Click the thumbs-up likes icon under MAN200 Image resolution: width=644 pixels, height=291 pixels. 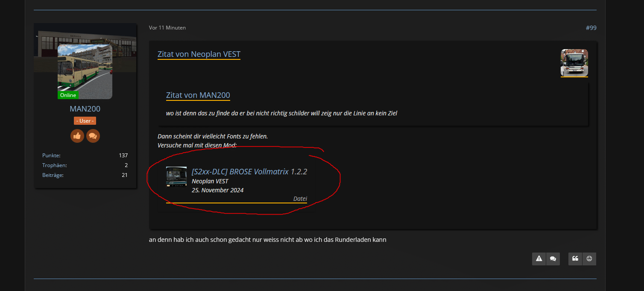click(77, 136)
